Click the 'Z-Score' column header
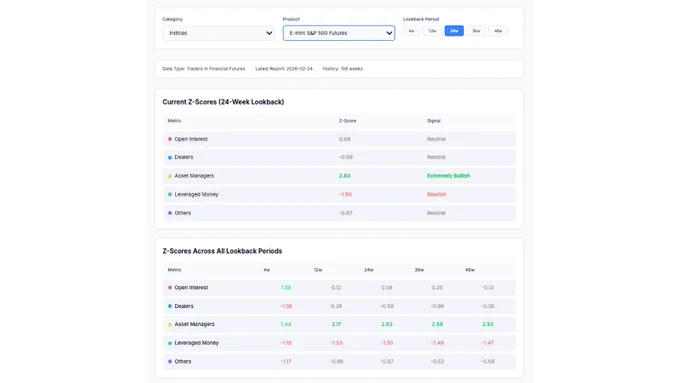 pyautogui.click(x=347, y=121)
